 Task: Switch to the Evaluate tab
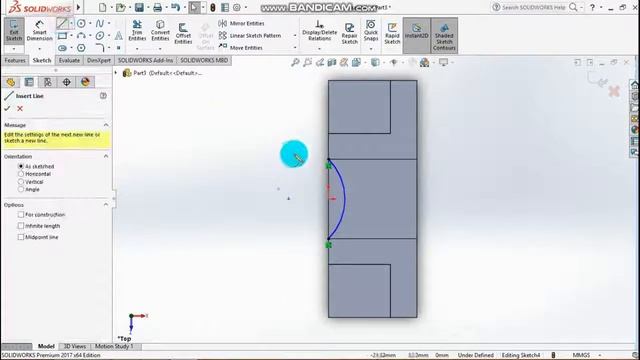69,60
